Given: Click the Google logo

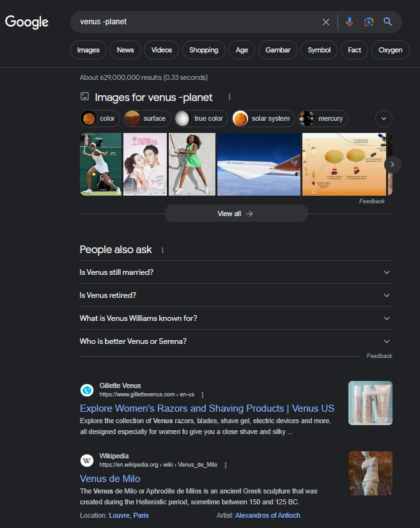Looking at the screenshot, I should (x=27, y=22).
